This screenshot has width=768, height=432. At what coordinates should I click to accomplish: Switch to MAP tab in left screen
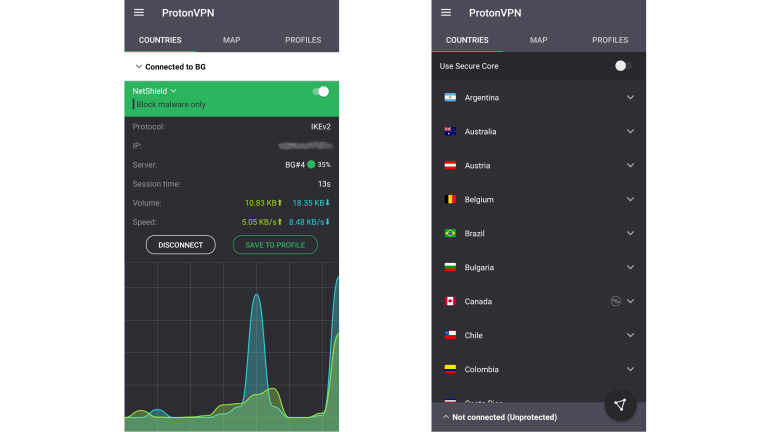click(232, 40)
